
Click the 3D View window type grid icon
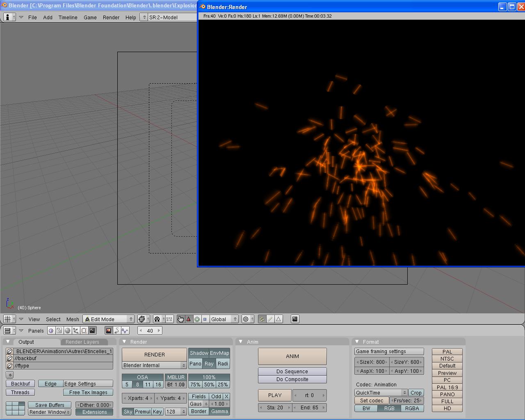coord(9,319)
